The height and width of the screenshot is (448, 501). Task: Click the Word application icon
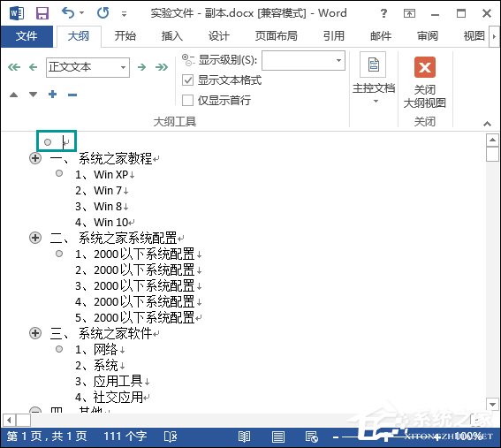17,13
